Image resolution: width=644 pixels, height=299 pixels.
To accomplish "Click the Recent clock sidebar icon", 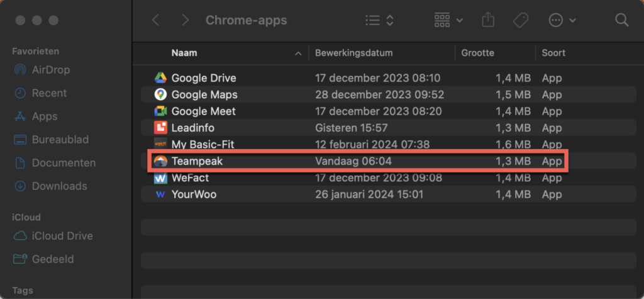I will (19, 93).
